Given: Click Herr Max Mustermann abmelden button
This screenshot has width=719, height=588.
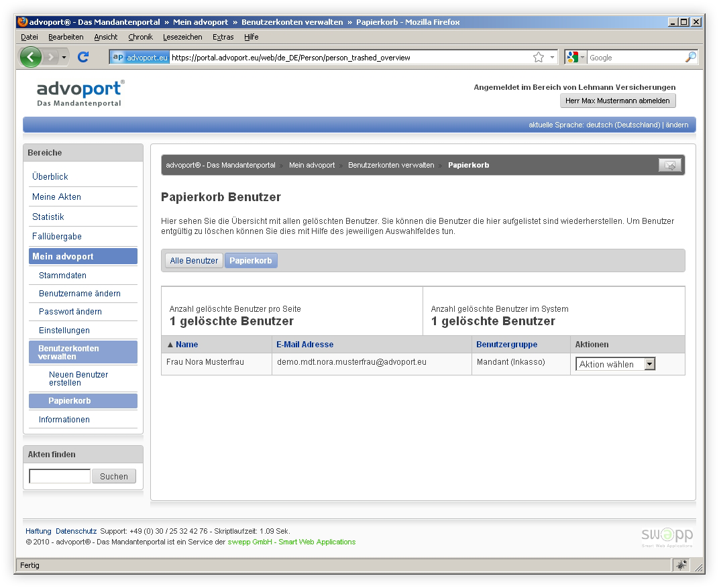Looking at the screenshot, I should (x=618, y=101).
